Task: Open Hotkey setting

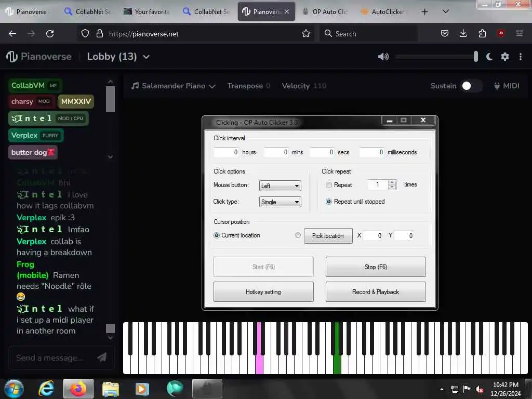Action: pos(263,292)
